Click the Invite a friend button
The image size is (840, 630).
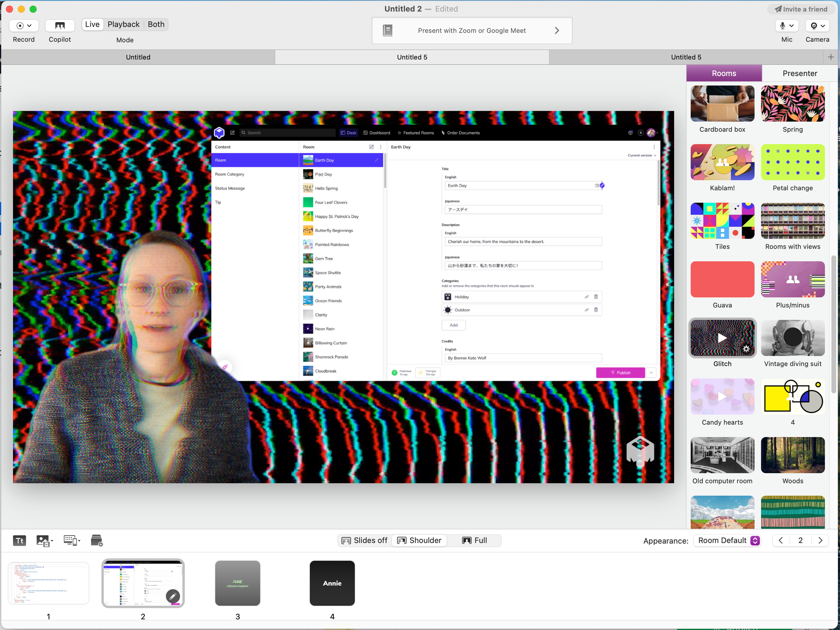[x=801, y=9]
